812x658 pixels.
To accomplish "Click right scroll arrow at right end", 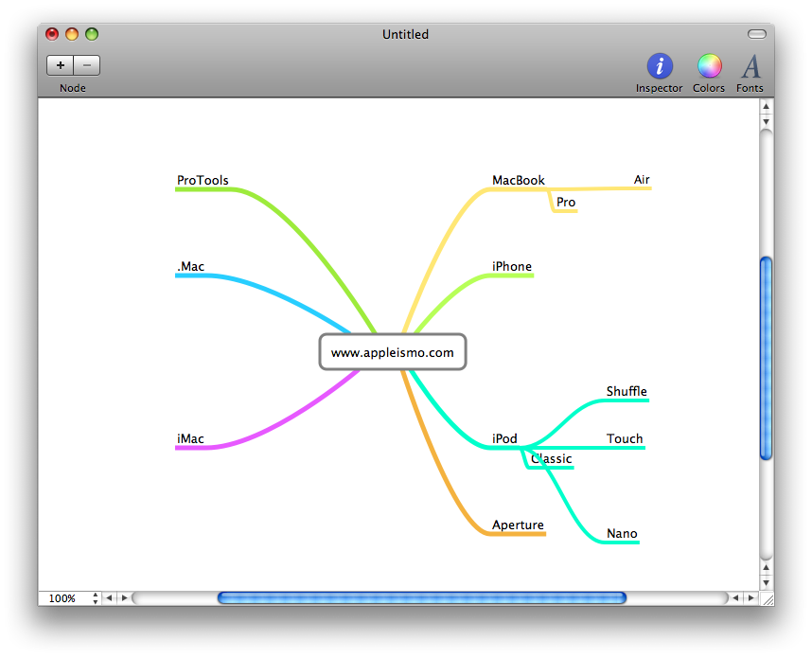I will tap(750, 598).
